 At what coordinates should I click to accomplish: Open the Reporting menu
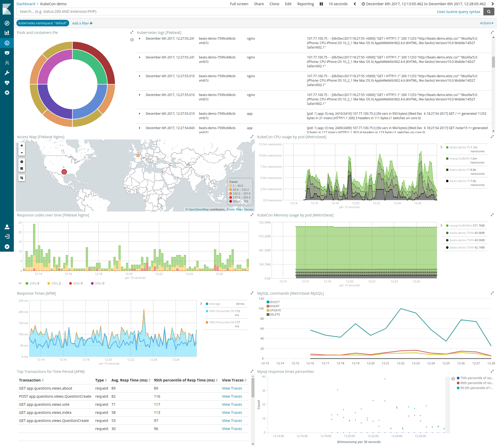[306, 4]
